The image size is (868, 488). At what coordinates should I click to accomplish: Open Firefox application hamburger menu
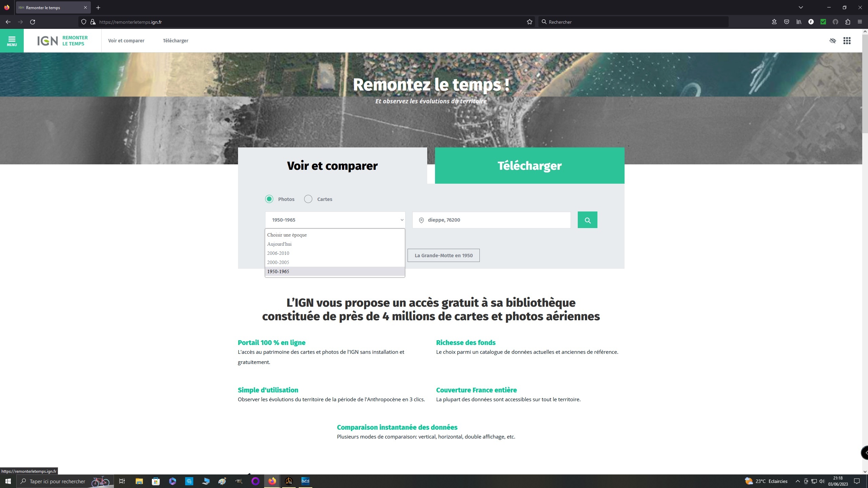(x=860, y=22)
